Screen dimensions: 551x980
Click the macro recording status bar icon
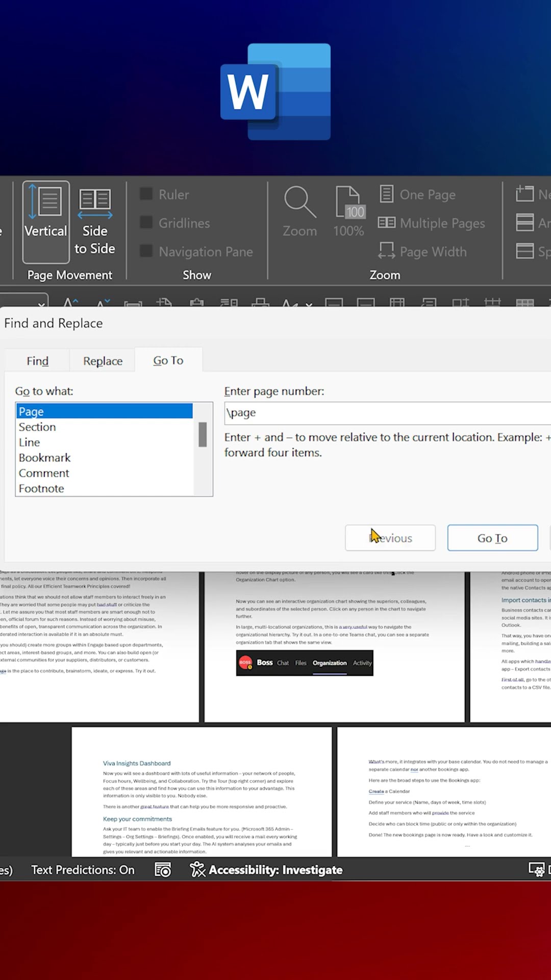163,870
